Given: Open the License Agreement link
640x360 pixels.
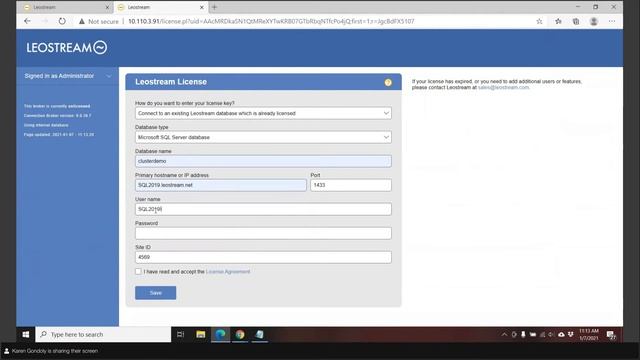Looking at the screenshot, I should coord(228,271).
